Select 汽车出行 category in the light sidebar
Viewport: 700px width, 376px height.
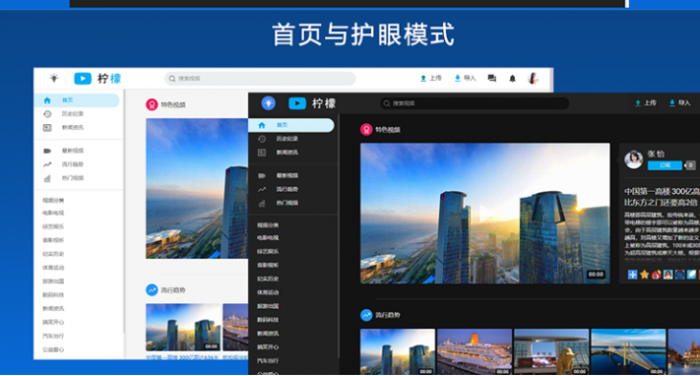(x=53, y=336)
